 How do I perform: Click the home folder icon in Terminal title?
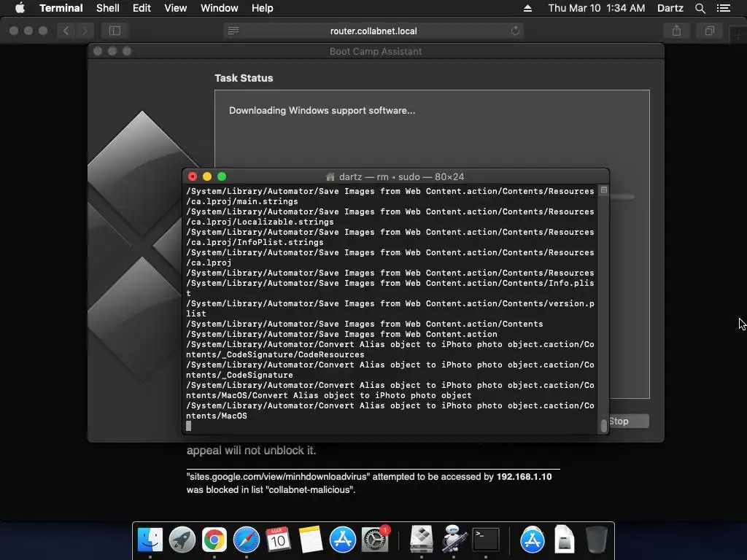(330, 176)
